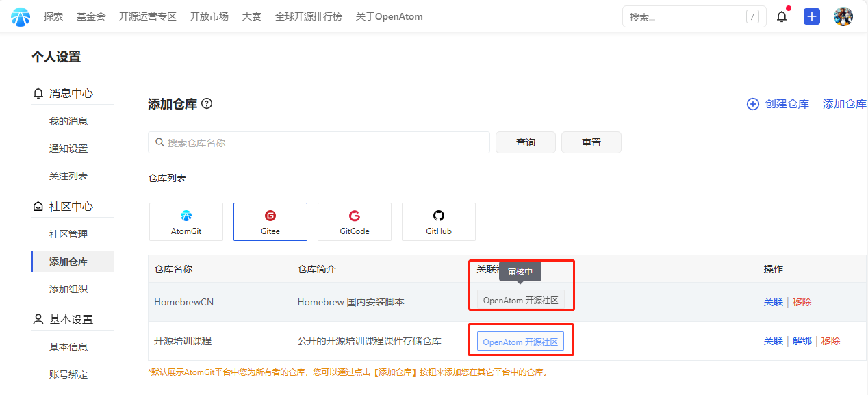Open the 大赛 navigation item
The image size is (868, 395).
(252, 16)
